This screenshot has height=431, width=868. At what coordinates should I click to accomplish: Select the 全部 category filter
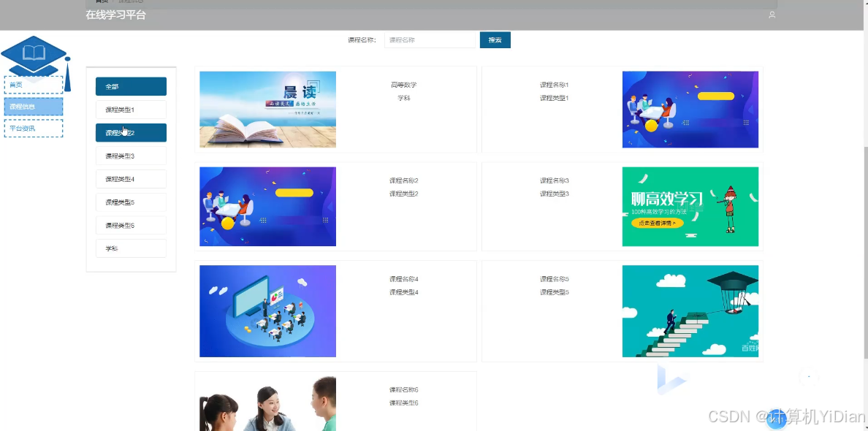click(131, 86)
